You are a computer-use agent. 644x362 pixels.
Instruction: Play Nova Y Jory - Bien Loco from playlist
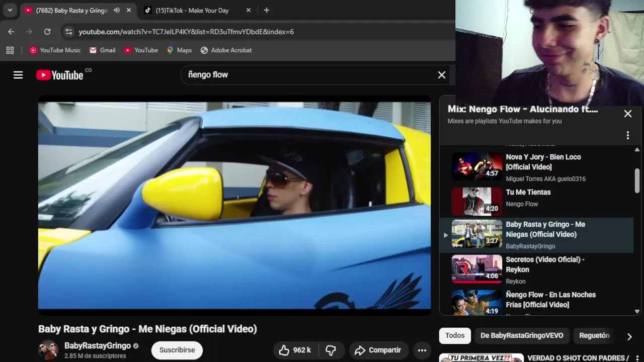click(543, 162)
